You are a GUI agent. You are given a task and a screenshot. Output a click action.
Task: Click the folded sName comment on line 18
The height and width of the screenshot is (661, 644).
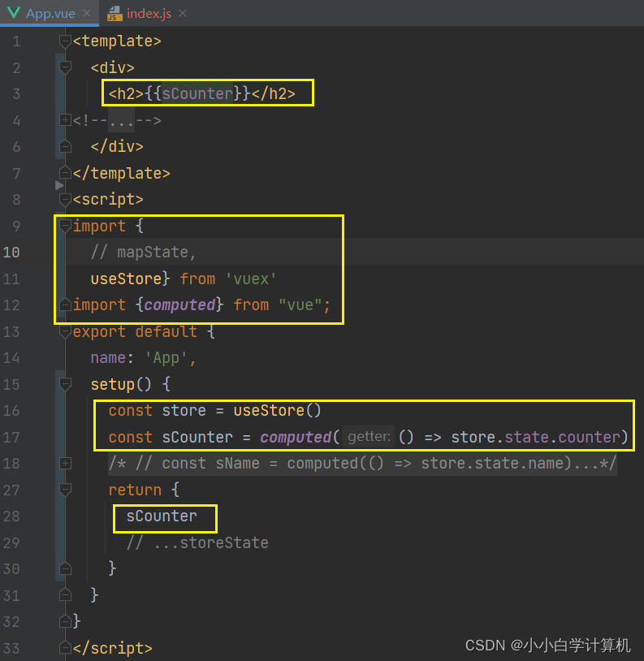[x=362, y=464]
